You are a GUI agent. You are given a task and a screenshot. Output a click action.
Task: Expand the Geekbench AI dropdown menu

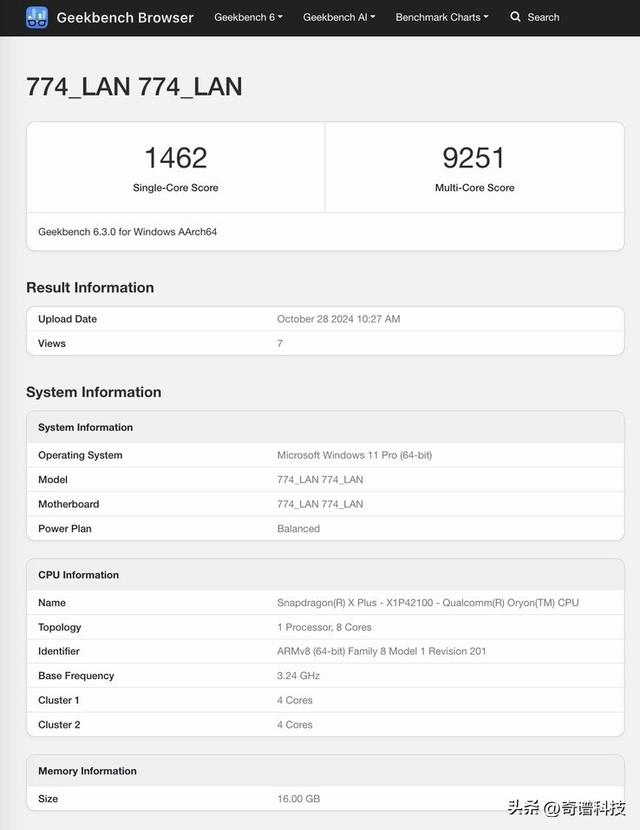[339, 17]
